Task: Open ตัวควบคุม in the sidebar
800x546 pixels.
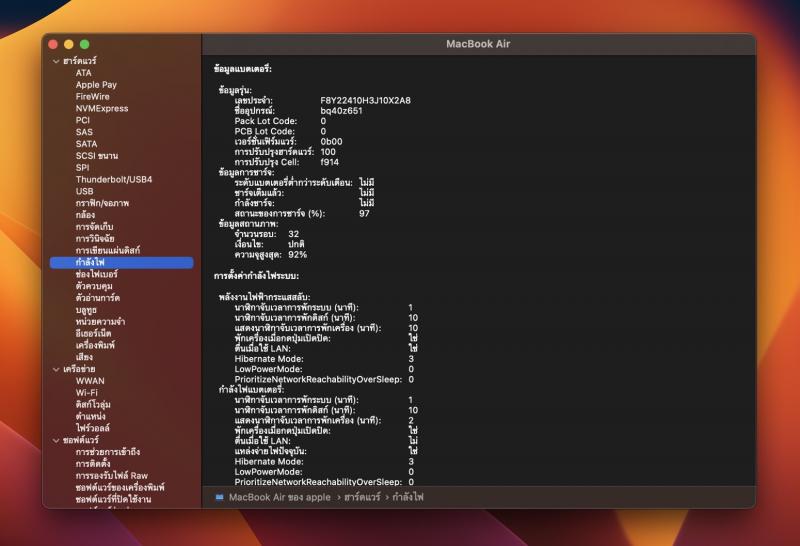Action: [94, 286]
